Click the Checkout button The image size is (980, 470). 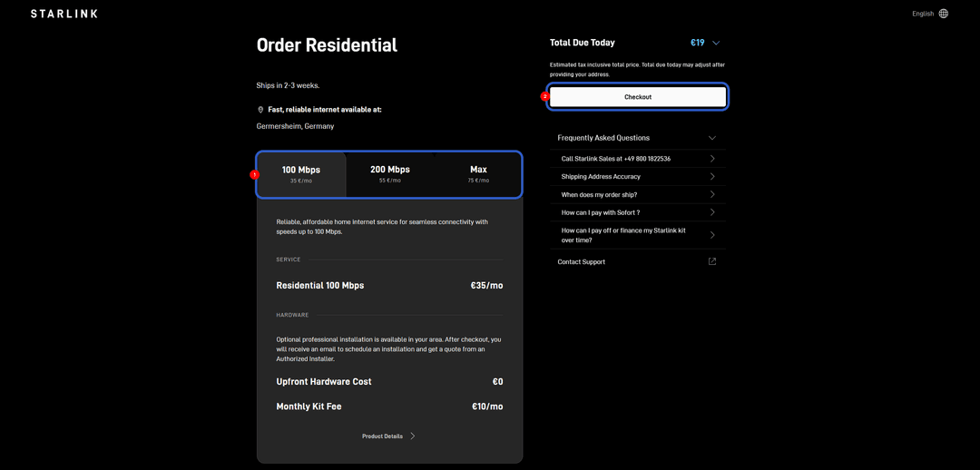638,97
